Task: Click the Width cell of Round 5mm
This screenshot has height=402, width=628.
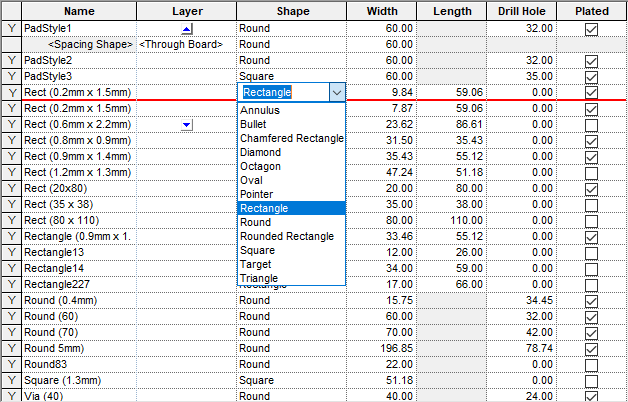Action: click(380, 348)
